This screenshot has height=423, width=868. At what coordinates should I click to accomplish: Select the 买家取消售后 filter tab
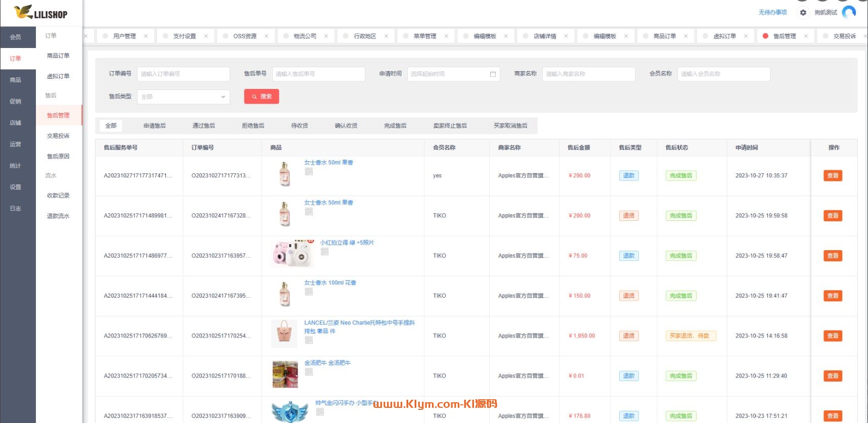coord(510,126)
